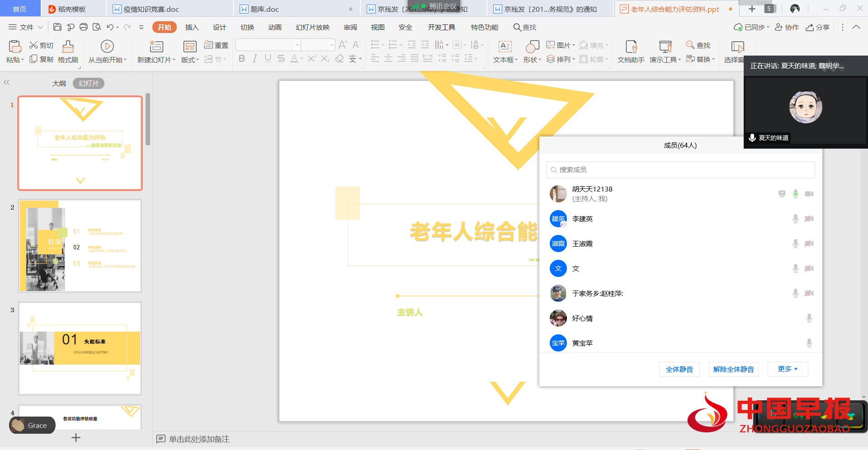Open the 图片 picture dropdown

(x=561, y=45)
